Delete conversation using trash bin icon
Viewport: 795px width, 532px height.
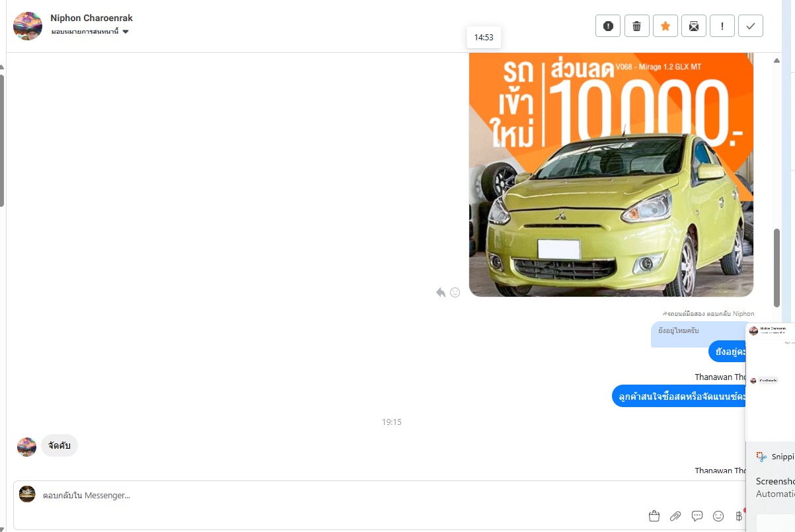636,26
